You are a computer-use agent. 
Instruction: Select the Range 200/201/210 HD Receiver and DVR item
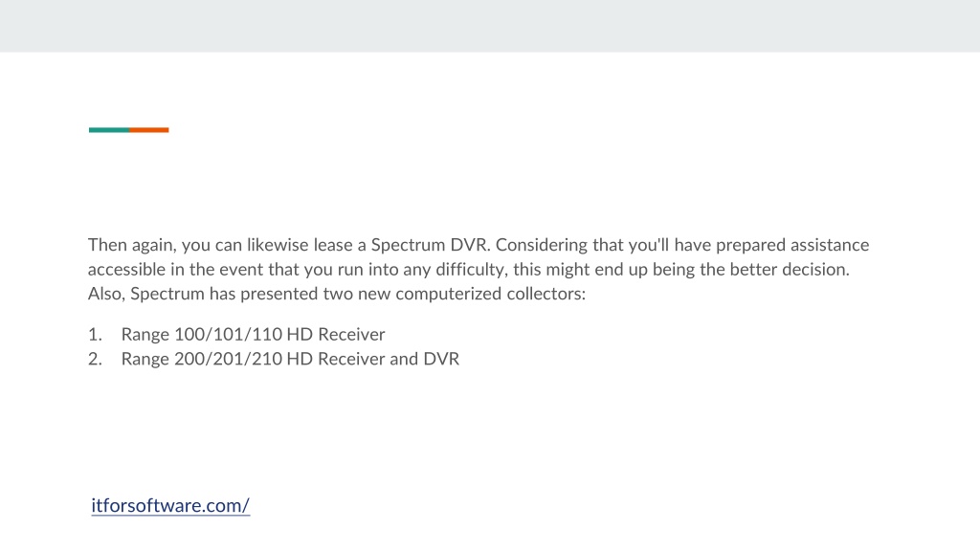point(290,359)
